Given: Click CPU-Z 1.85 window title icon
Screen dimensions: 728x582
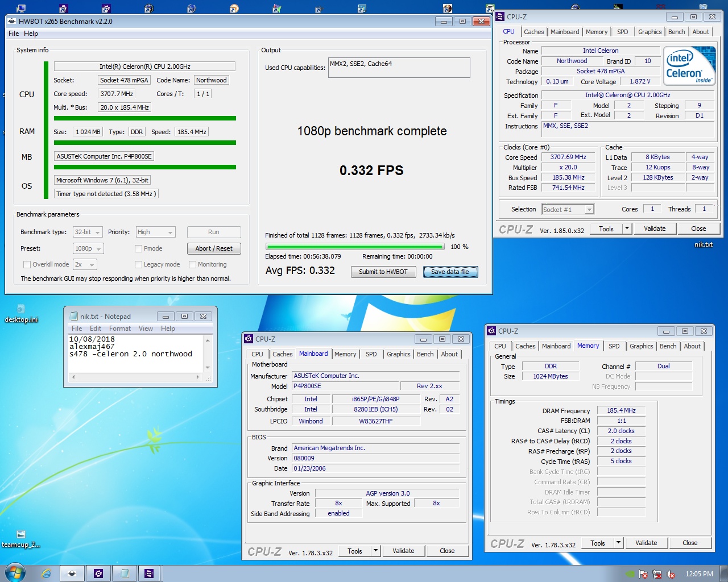Looking at the screenshot, I should coord(500,16).
